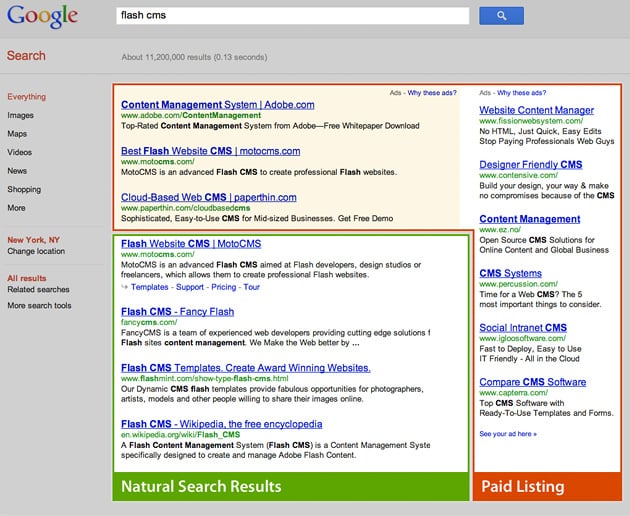Go to the News search category
Image resolution: width=630 pixels, height=516 pixels.
[x=17, y=171]
